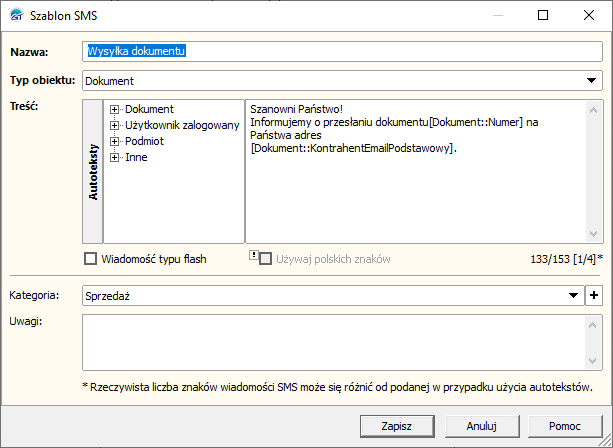Select the Autoteksty vertical tab
The image size is (613, 448).
tap(94, 171)
